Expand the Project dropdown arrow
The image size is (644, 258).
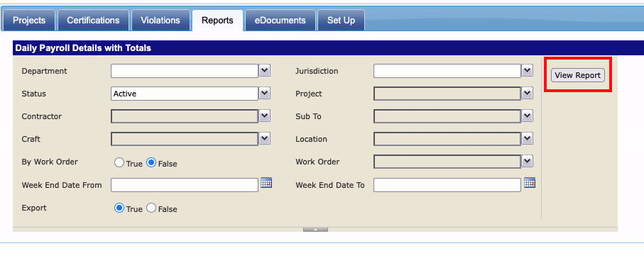(528, 94)
